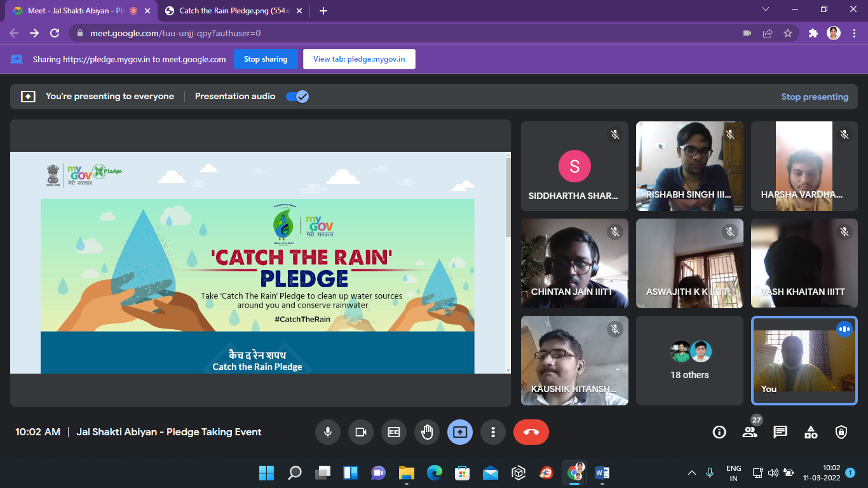Select Harsha Vardha video tile
868x488 pixels.
click(804, 166)
